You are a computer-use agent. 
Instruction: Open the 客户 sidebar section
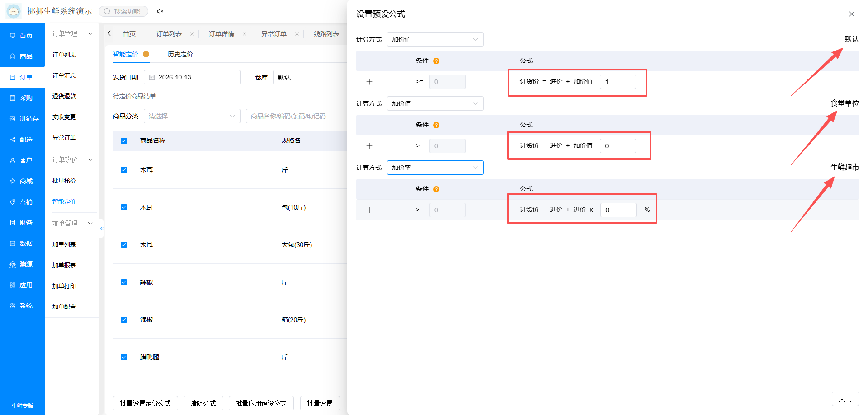point(22,160)
